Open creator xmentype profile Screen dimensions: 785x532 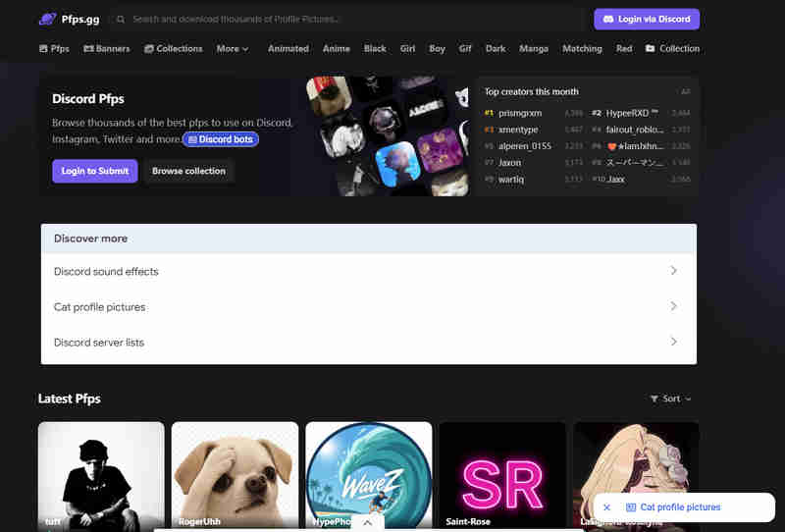[x=518, y=130]
